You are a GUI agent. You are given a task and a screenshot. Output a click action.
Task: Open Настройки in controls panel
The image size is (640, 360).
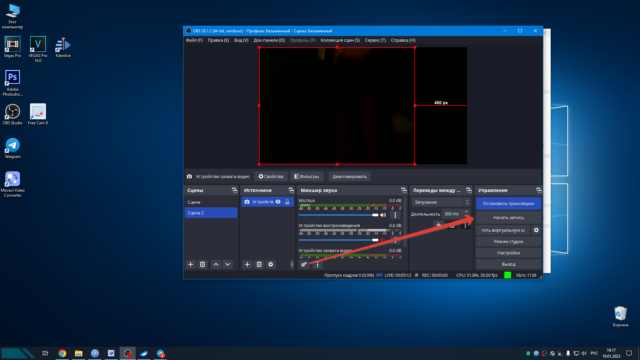(508, 253)
